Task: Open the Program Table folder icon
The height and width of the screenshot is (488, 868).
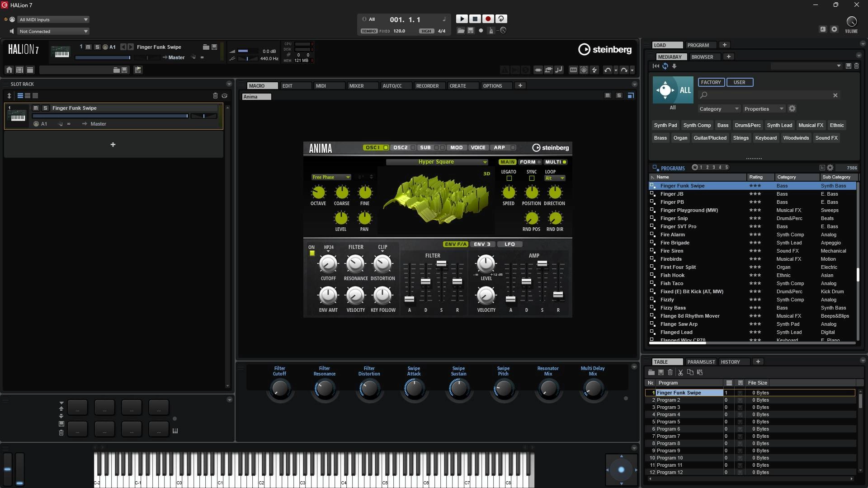Action: coord(651,372)
